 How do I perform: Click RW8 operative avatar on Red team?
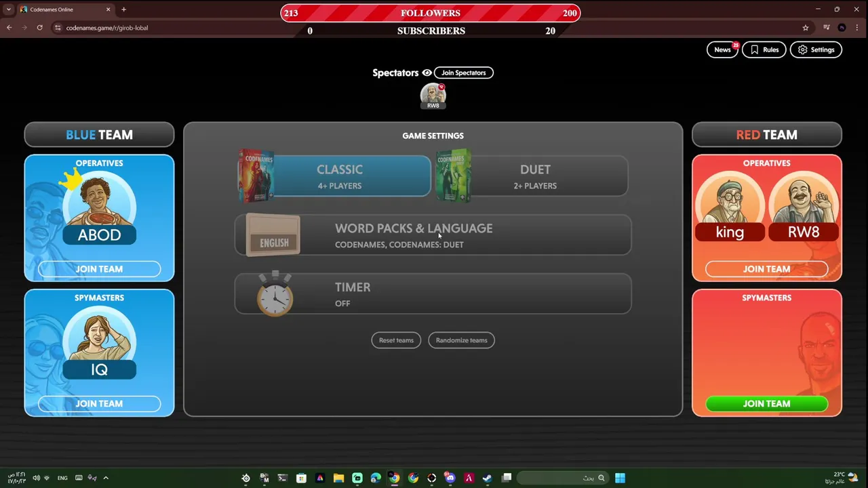(804, 206)
